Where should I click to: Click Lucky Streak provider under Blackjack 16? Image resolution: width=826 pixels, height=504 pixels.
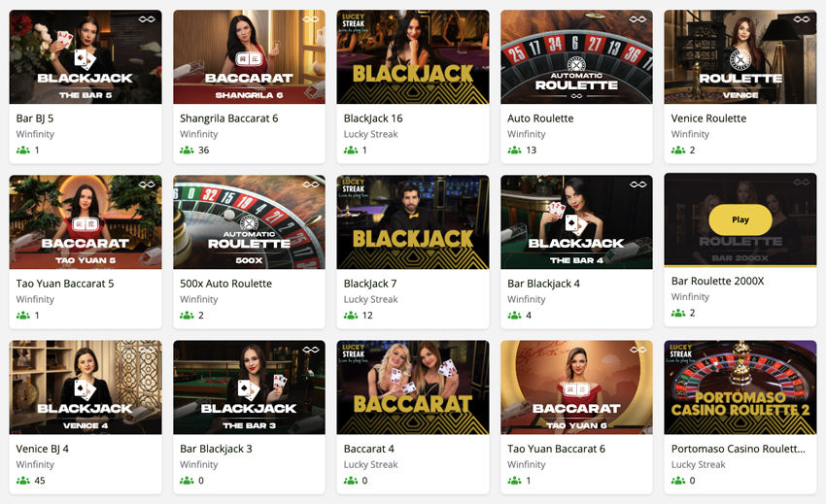tap(371, 134)
